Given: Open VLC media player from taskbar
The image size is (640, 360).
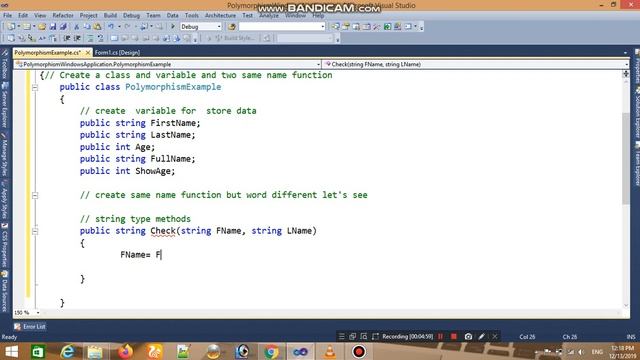Looking at the screenshot, I should [x=329, y=352].
